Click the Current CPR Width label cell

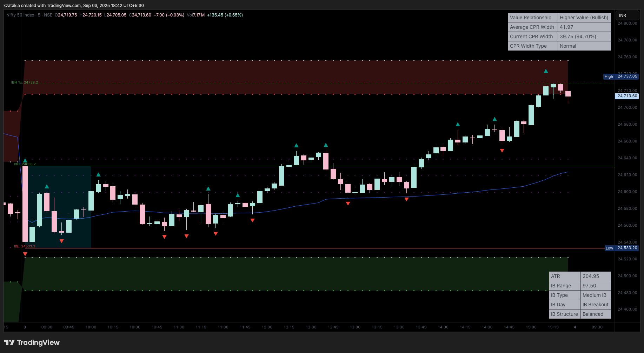533,36
